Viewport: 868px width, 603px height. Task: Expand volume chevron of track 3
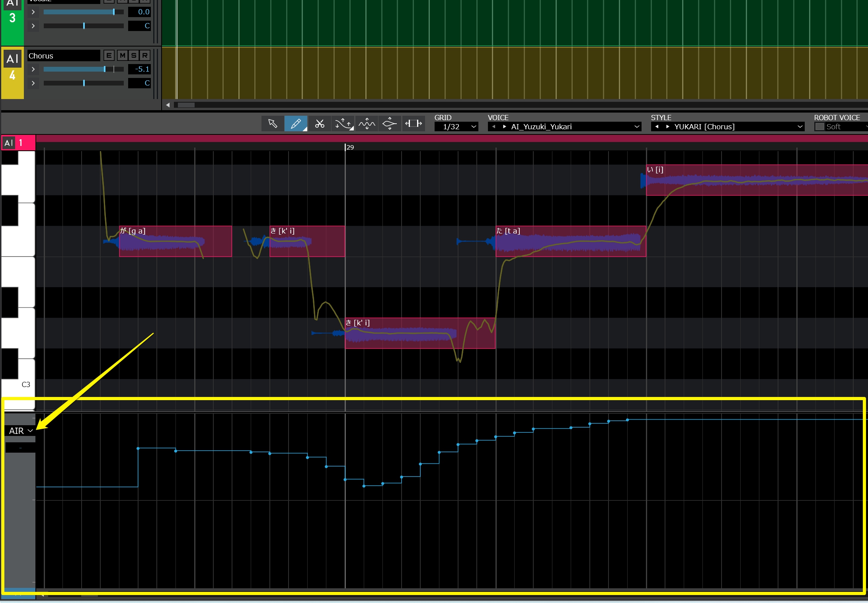(33, 12)
